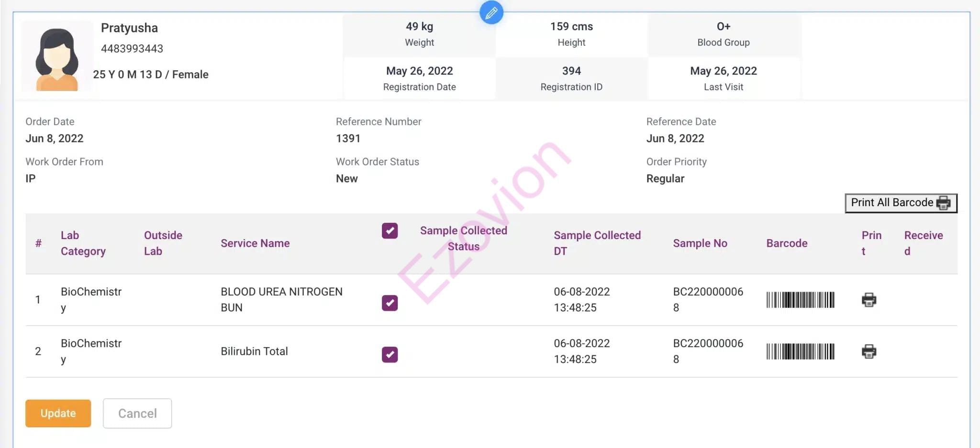Click the Sample No column header
Image resolution: width=980 pixels, height=448 pixels.
(700, 243)
